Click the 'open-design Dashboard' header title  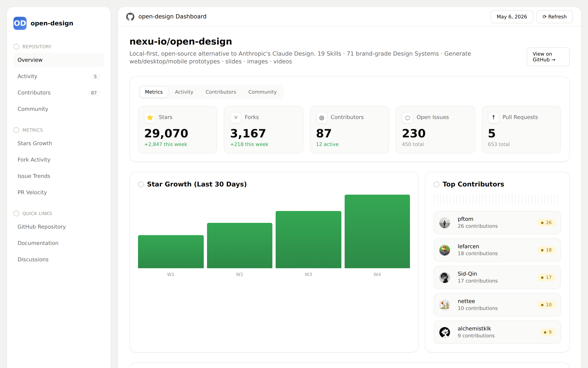tap(172, 16)
